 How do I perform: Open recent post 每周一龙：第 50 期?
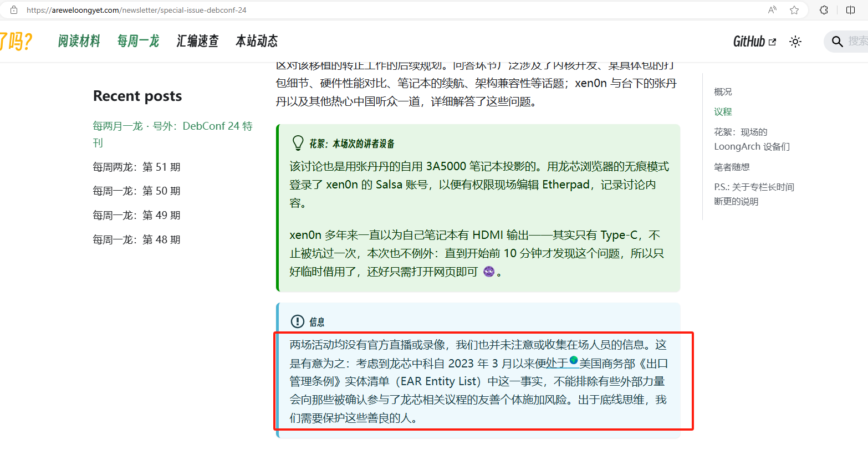coord(136,191)
